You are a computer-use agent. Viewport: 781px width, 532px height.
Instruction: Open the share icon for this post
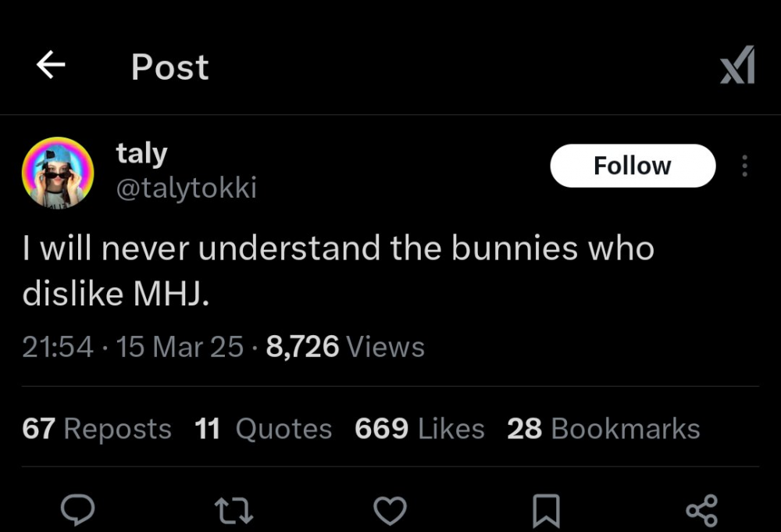point(702,511)
